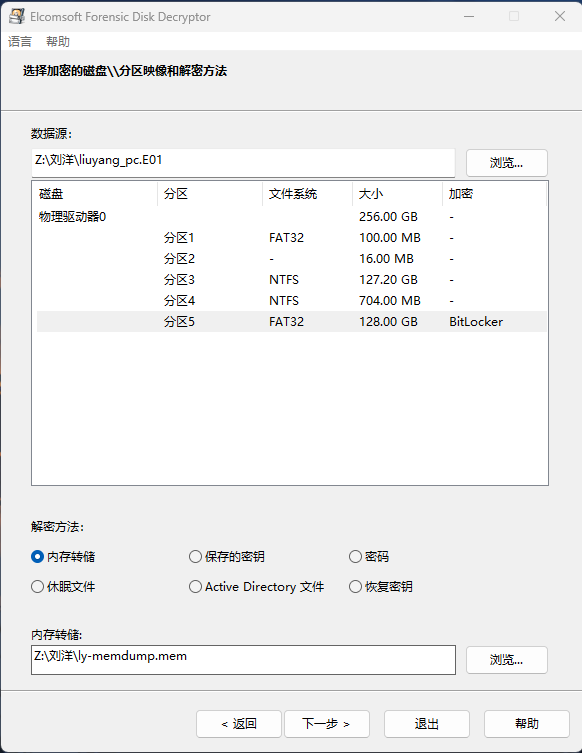Select the 分区3 NTFS 127.20 GB row
The width and height of the screenshot is (582, 753).
(x=291, y=279)
